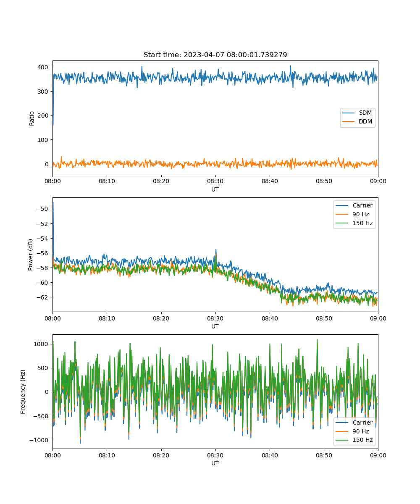
Task: Click the initial carrier spike peak near −49 dB
Action: coord(53,203)
